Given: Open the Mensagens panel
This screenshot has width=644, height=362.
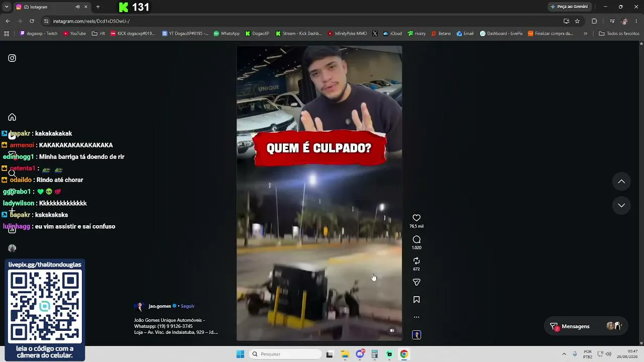Looking at the screenshot, I should (586, 326).
